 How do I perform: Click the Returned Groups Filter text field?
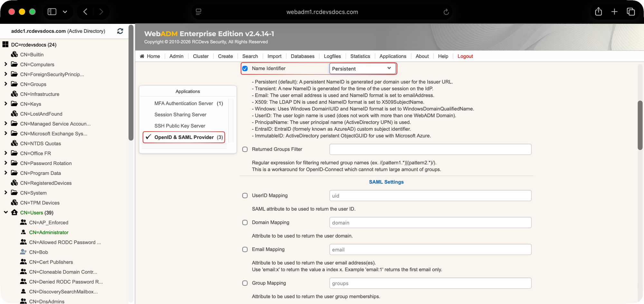click(430, 149)
